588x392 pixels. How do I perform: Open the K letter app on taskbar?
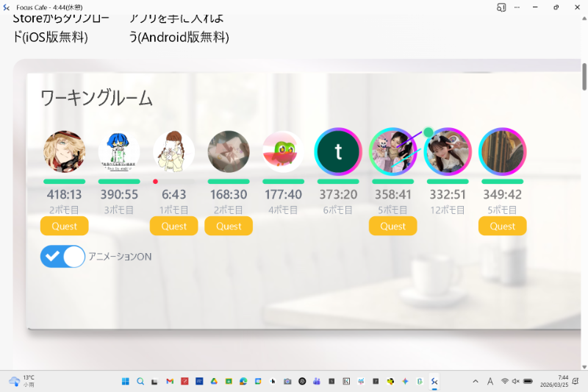click(346, 382)
